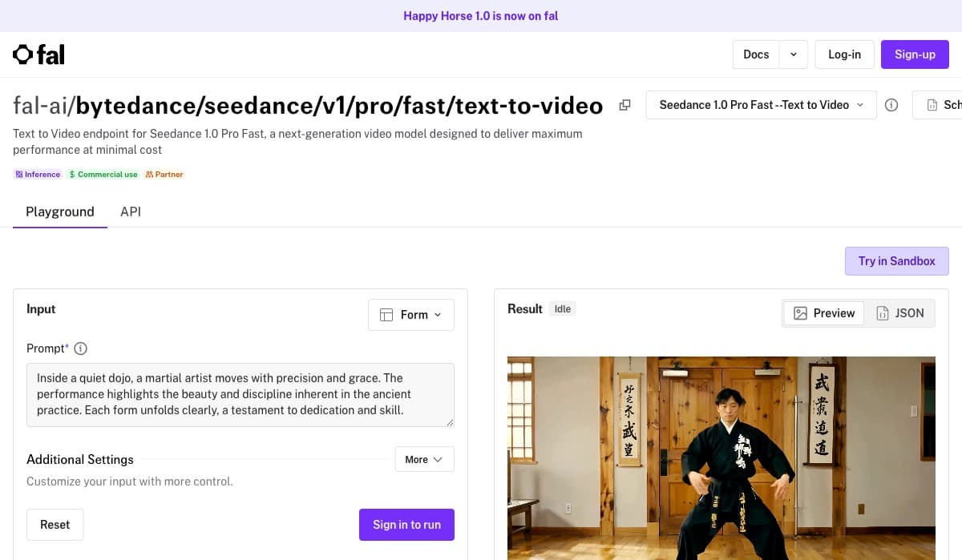Open the Docs dropdown chevron

click(794, 54)
